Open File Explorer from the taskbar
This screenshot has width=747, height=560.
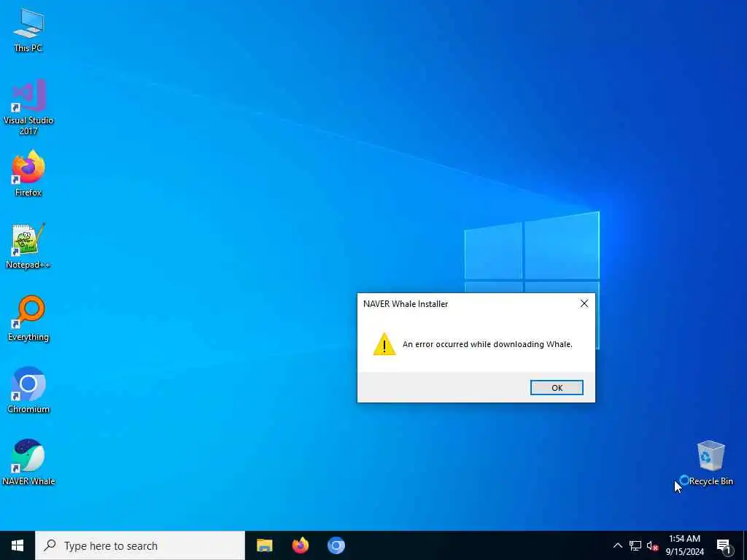coord(264,545)
